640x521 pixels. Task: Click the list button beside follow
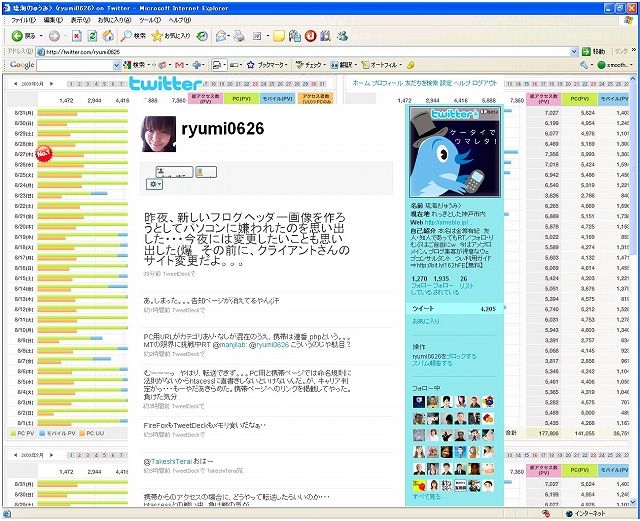coord(206,172)
